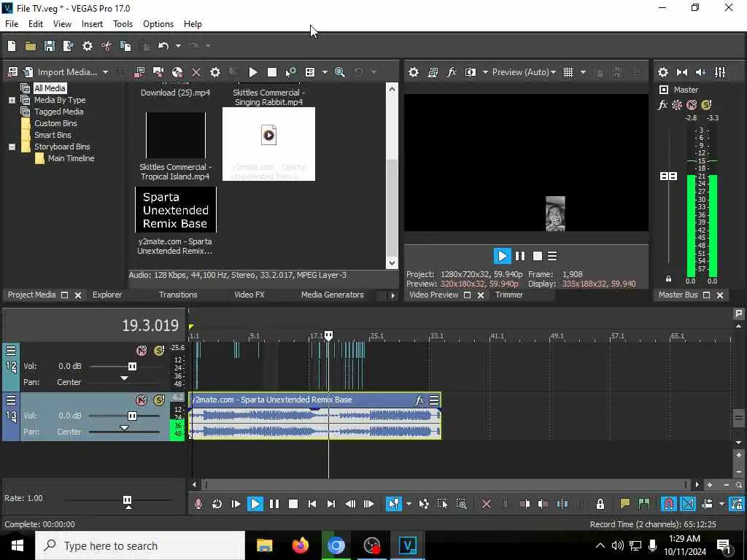Open Master Bus audio properties gear
This screenshot has width=747, height=560.
(x=662, y=72)
